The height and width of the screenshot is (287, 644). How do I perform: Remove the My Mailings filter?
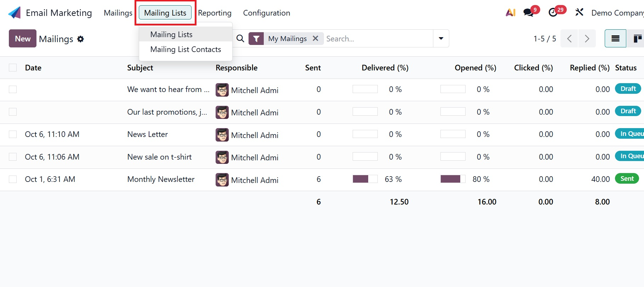(x=315, y=39)
